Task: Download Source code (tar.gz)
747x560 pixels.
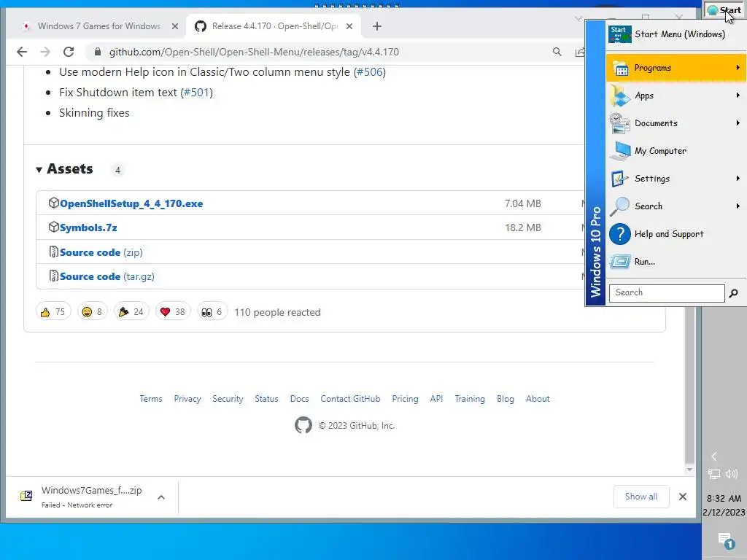Action: pos(107,276)
